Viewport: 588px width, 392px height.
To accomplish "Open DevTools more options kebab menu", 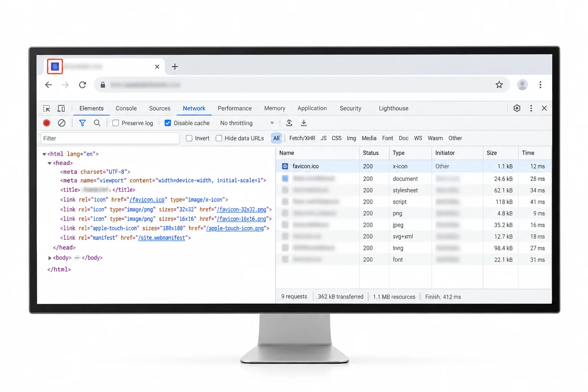I will point(531,108).
